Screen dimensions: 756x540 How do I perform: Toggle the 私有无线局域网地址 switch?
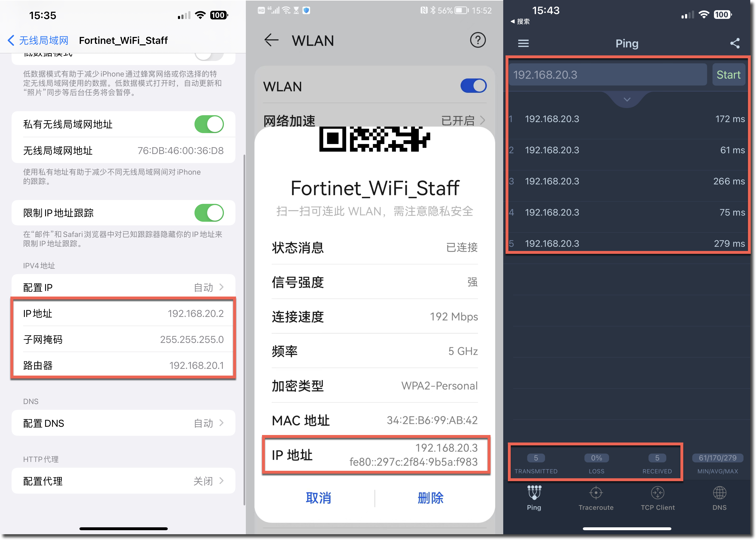point(209,124)
